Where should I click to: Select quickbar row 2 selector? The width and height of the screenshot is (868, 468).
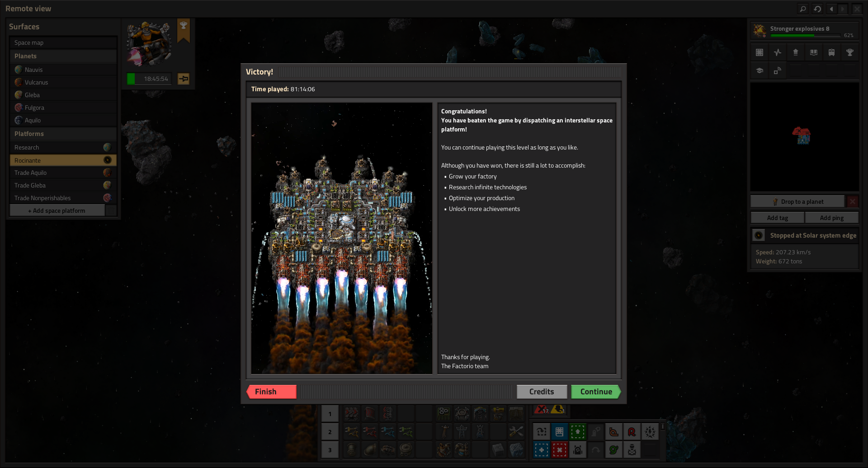(330, 432)
